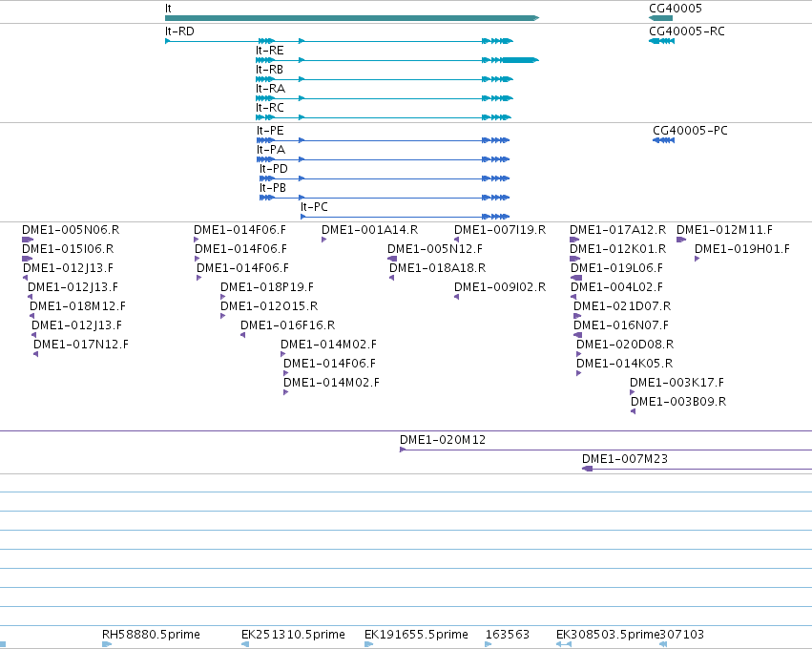Select the lt-PC coding sequence label

(314, 207)
